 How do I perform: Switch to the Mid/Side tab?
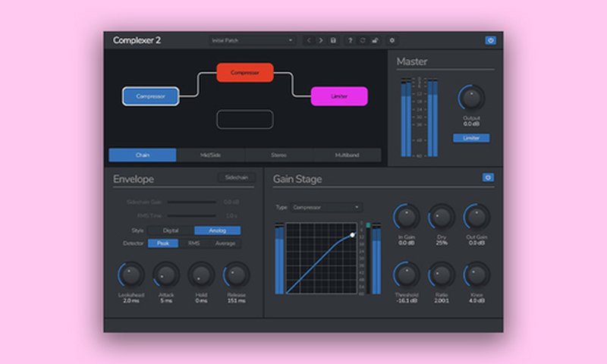[x=210, y=155]
